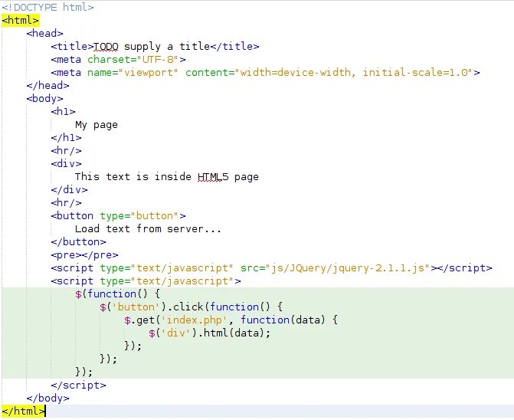Click the highlighted closing </html> tag
The width and height of the screenshot is (514, 420).
(23, 411)
